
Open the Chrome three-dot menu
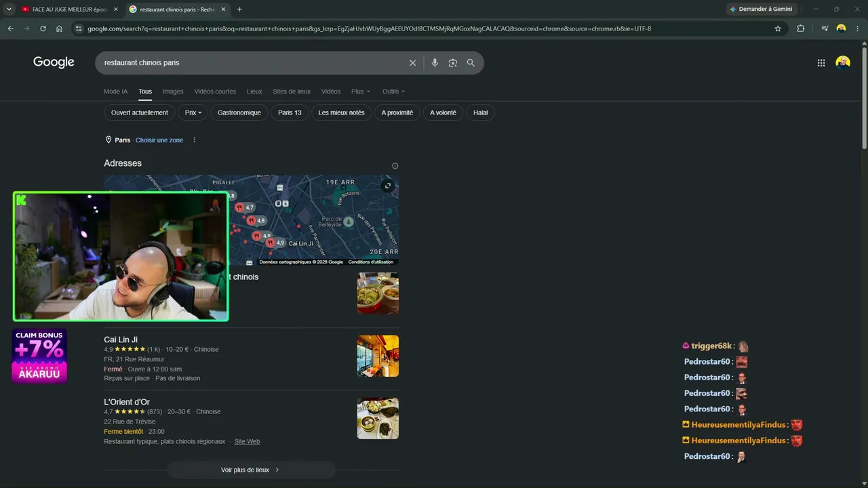[x=859, y=28]
